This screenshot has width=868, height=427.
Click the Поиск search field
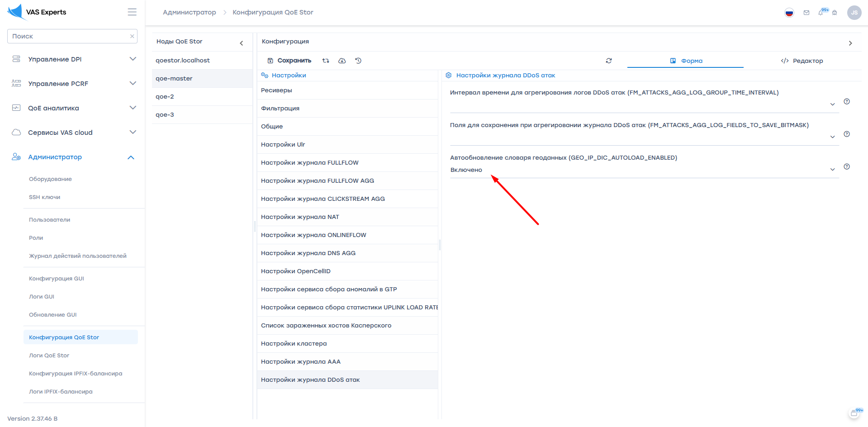(x=69, y=36)
